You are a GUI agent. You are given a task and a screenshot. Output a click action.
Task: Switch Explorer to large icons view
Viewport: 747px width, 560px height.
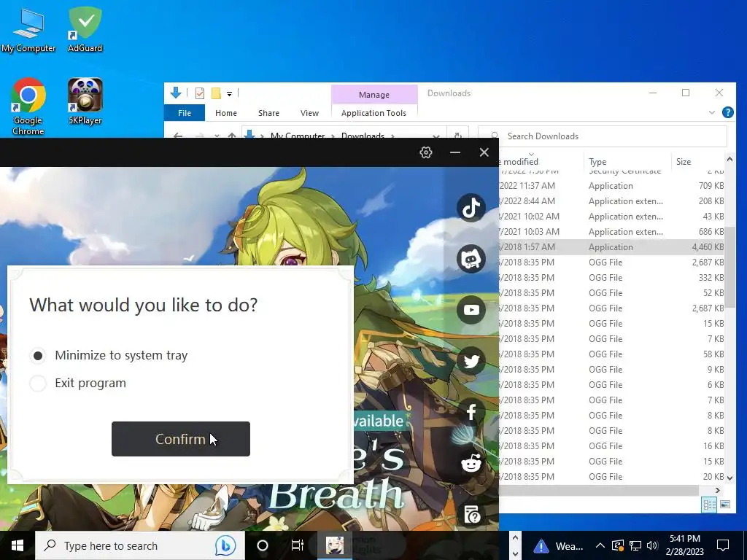point(725,505)
